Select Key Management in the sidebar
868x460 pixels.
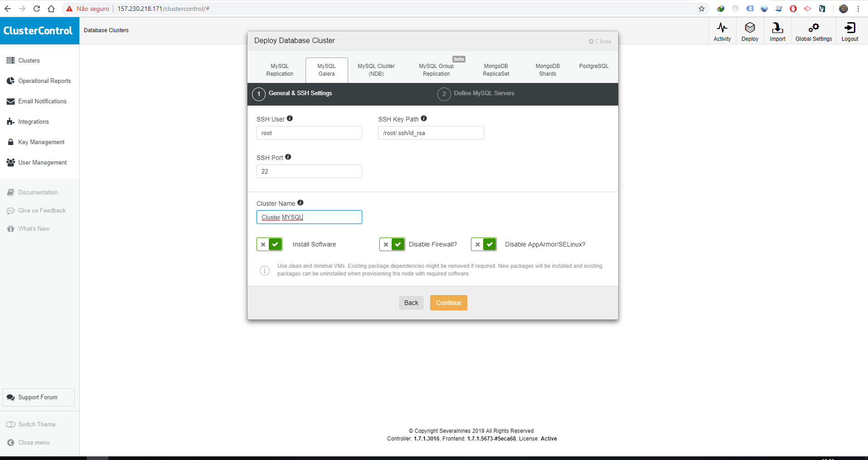(41, 142)
